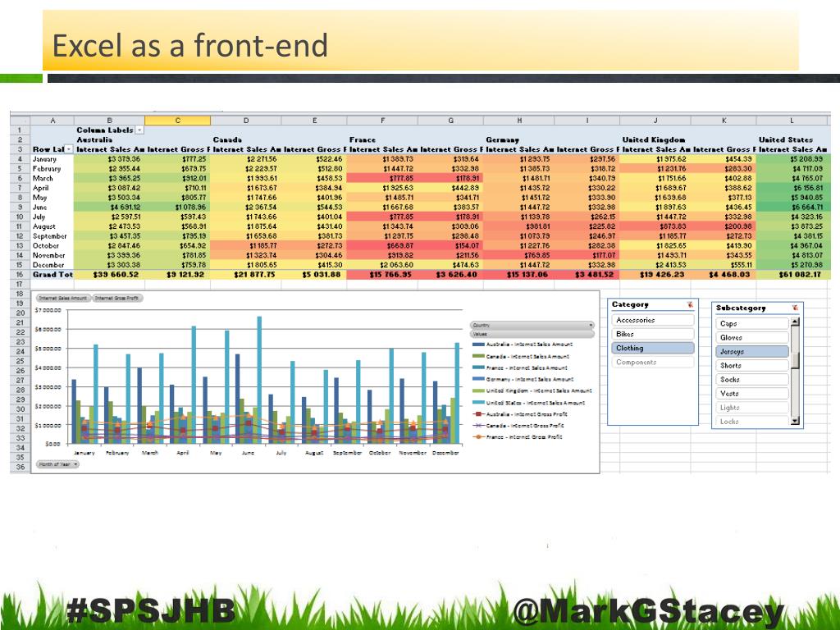Screen dimensions: 840x630
Task: Select Locks in the Subcategory slicer
Action: pos(752,422)
